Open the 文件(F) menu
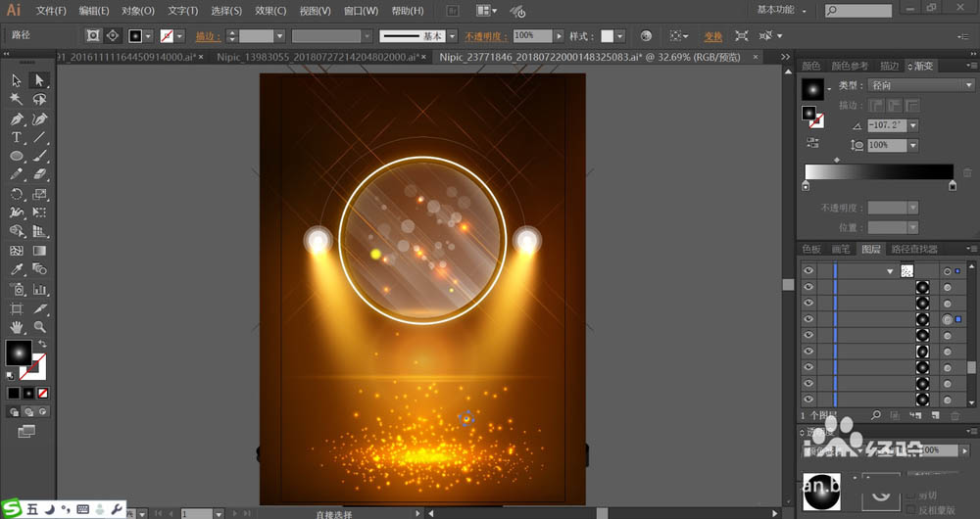This screenshot has height=519, width=980. pyautogui.click(x=51, y=11)
